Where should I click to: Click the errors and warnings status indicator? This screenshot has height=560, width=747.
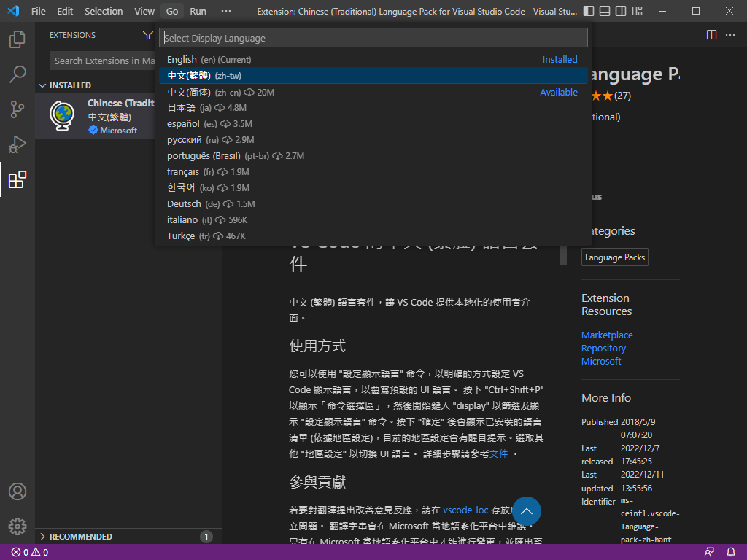29,553
